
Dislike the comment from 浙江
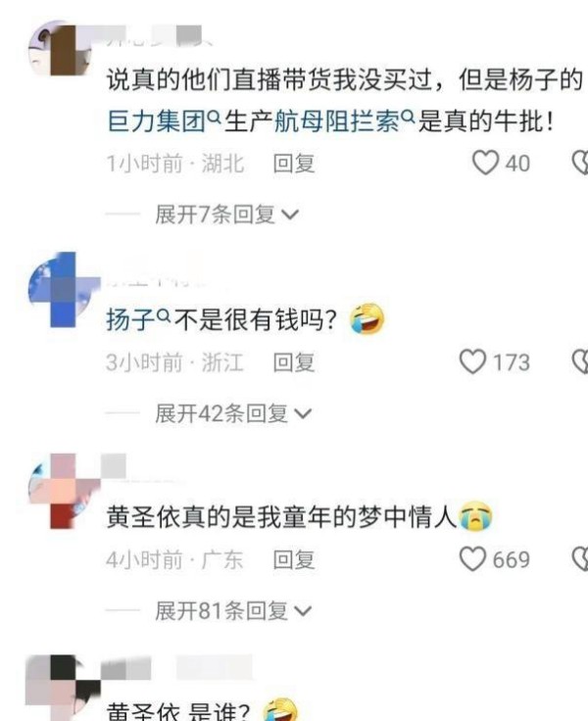point(580,361)
